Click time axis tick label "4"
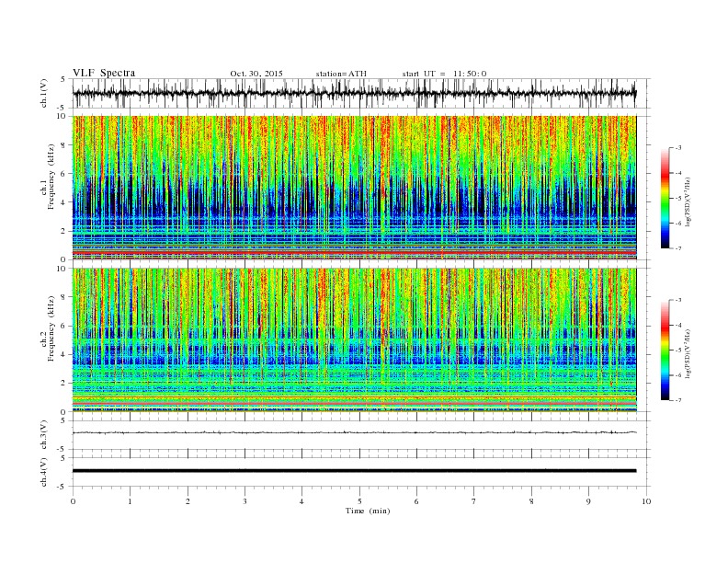The width and height of the screenshot is (728, 563). point(302,501)
